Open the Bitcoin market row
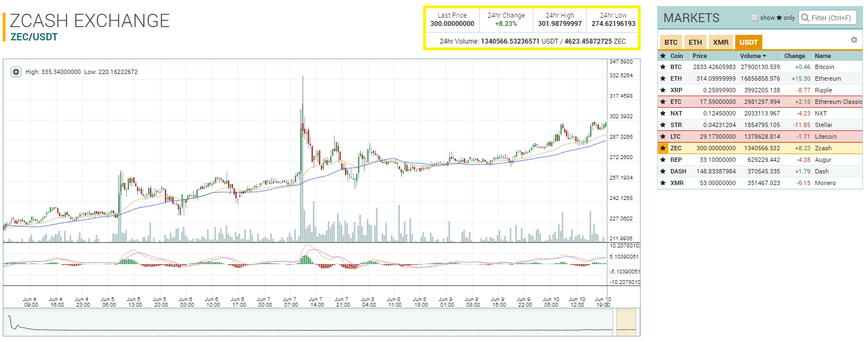This screenshot has height=342, width=868. coord(760,67)
